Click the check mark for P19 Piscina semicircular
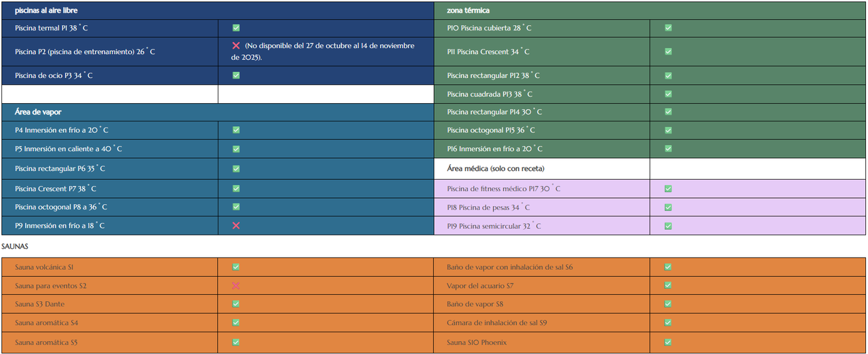 point(668,226)
